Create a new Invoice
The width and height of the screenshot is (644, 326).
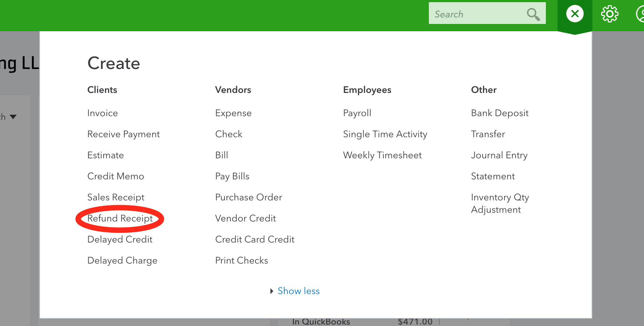click(102, 113)
